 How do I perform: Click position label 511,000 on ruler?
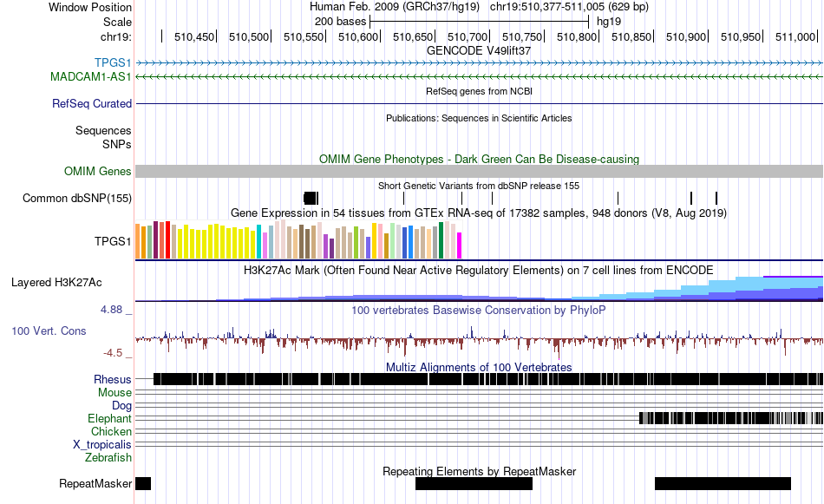coord(795,36)
